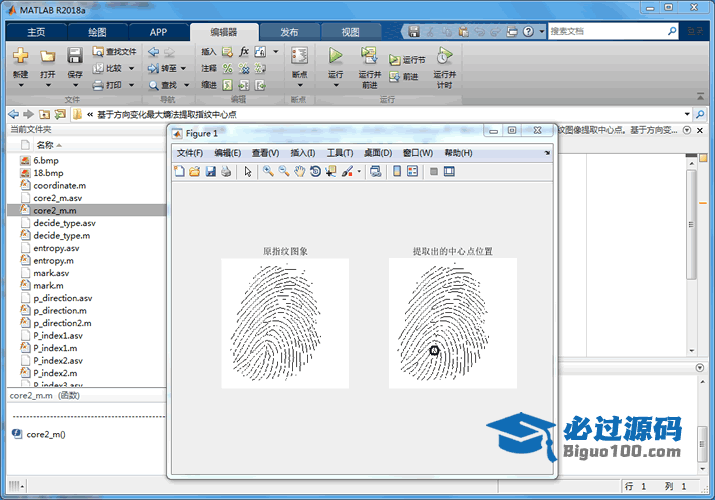Select core2_m.m in the file list
The image size is (715, 500).
click(54, 211)
